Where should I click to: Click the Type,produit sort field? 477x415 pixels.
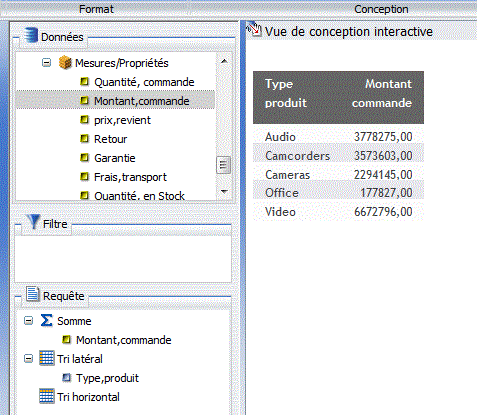(107, 378)
